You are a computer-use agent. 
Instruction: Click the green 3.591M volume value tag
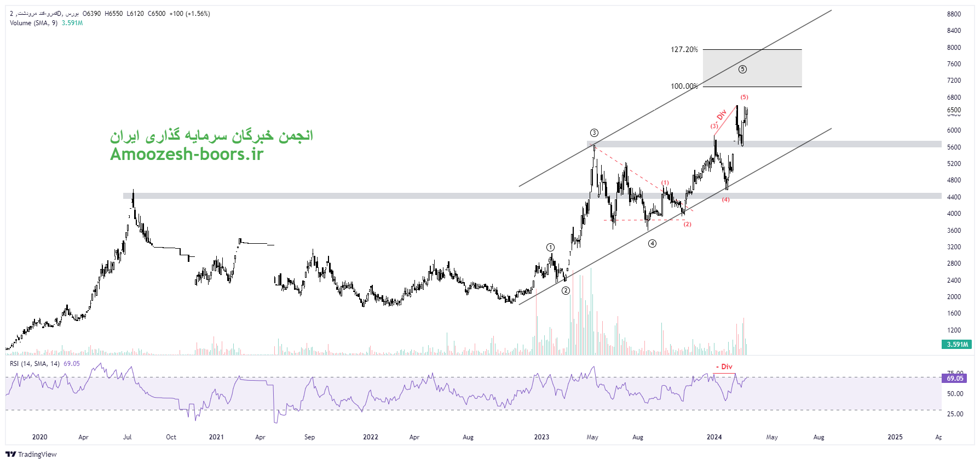pos(957,345)
